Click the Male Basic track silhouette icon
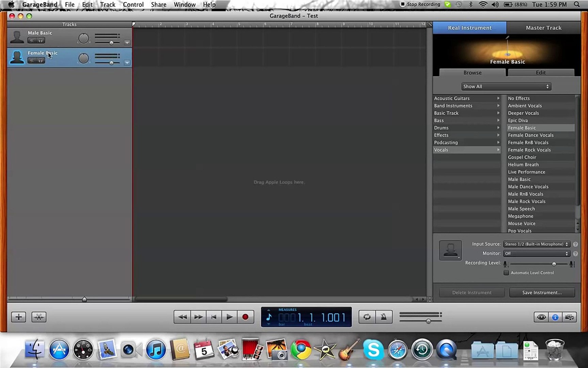Image resolution: width=588 pixels, height=368 pixels. click(x=17, y=37)
